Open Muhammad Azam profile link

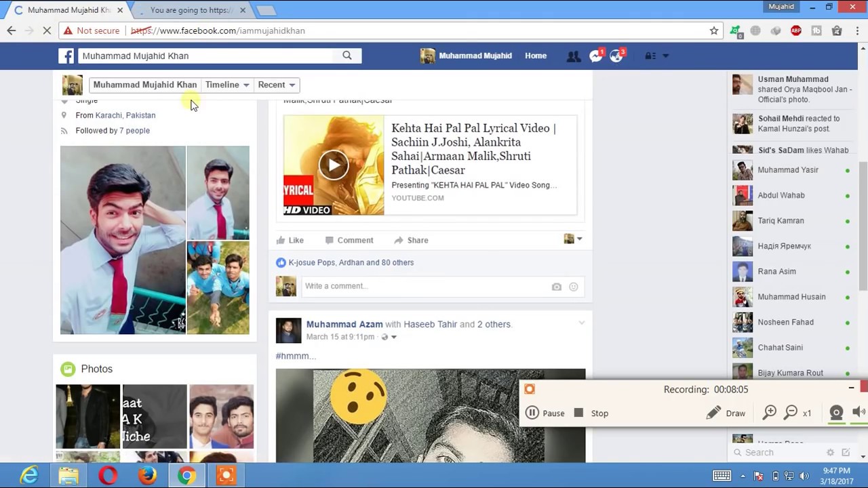click(x=344, y=324)
